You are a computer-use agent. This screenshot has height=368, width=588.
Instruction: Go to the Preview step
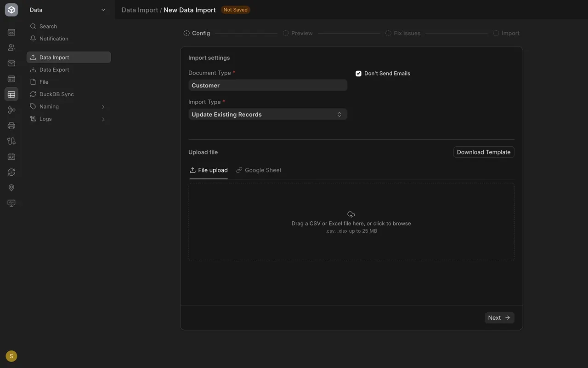click(x=298, y=33)
